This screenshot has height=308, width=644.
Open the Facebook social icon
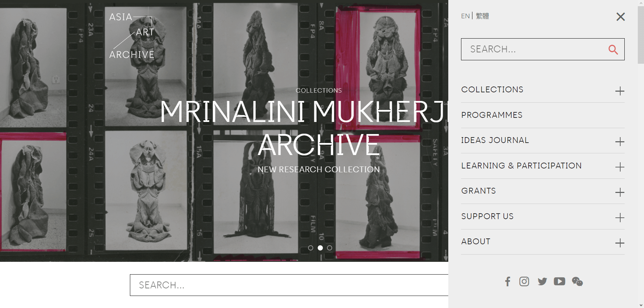click(x=508, y=281)
